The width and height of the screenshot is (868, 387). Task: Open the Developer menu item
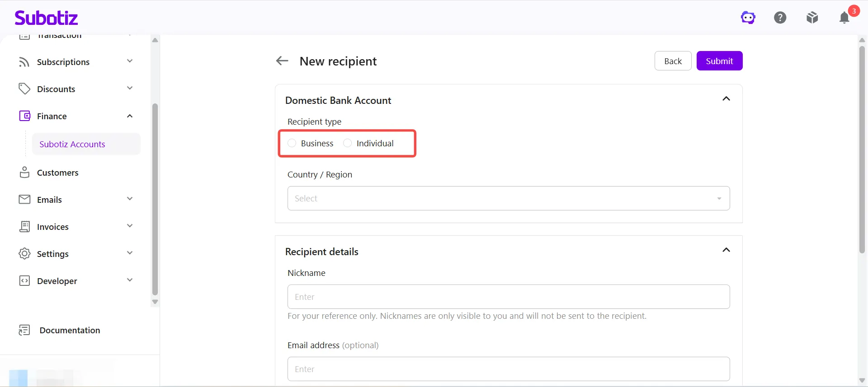57,281
